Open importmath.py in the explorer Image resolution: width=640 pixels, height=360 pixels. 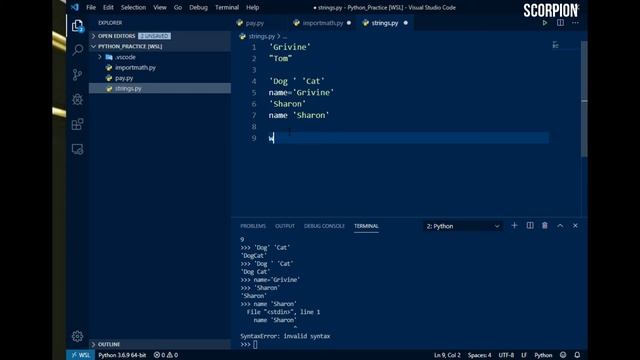pyautogui.click(x=160, y=68)
